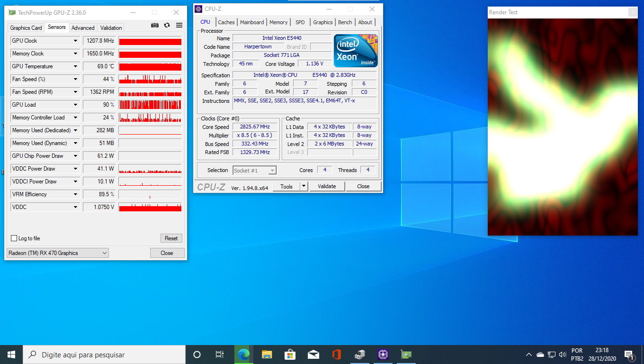The width and height of the screenshot is (644, 364).
Task: Click the CPU-Z Tools button
Action: pos(286,187)
